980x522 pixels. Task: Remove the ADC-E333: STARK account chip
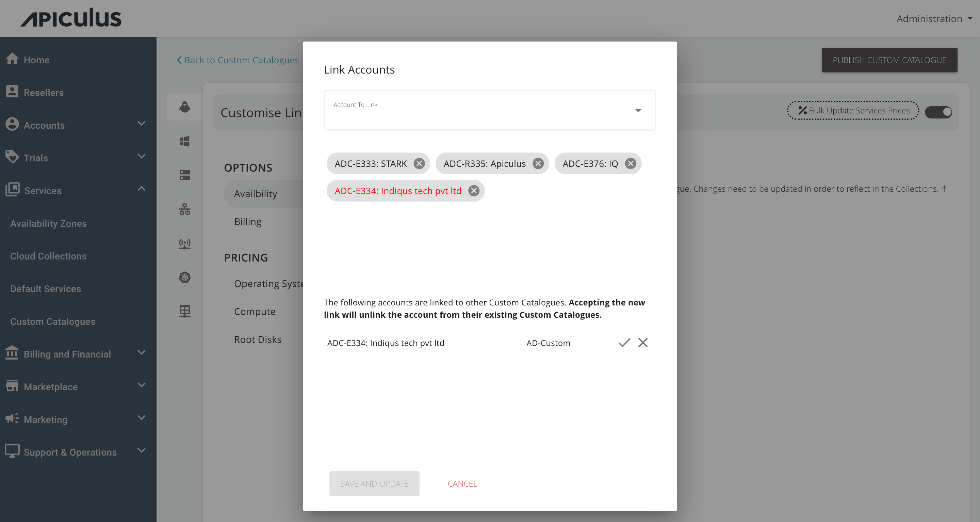(419, 163)
